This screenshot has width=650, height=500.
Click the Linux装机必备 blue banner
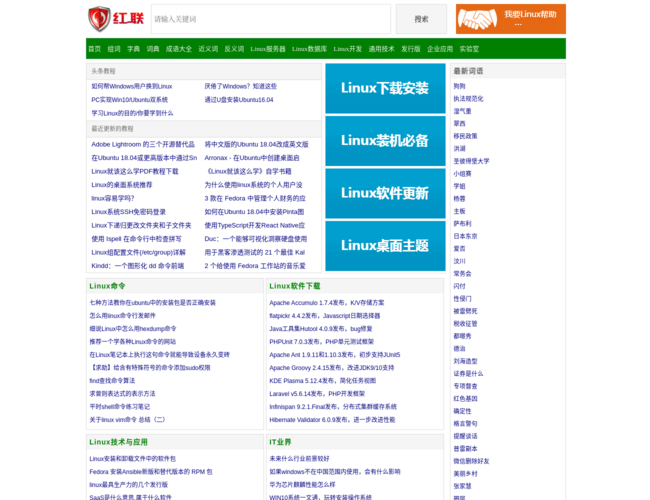[x=385, y=141]
